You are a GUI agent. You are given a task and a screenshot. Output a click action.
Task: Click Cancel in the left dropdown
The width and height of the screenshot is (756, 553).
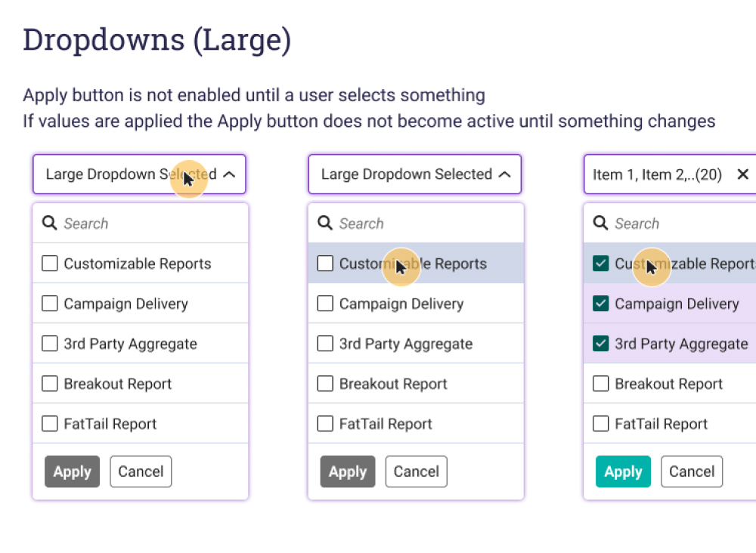pos(141,471)
